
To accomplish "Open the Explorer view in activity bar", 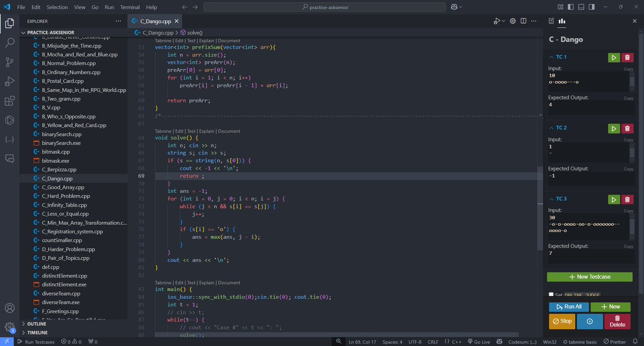I will [10, 23].
